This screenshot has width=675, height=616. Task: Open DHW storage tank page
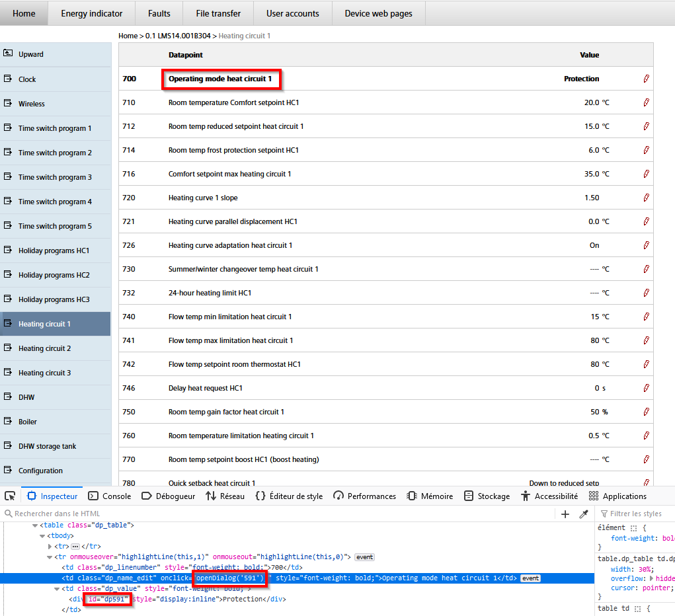pos(56,446)
